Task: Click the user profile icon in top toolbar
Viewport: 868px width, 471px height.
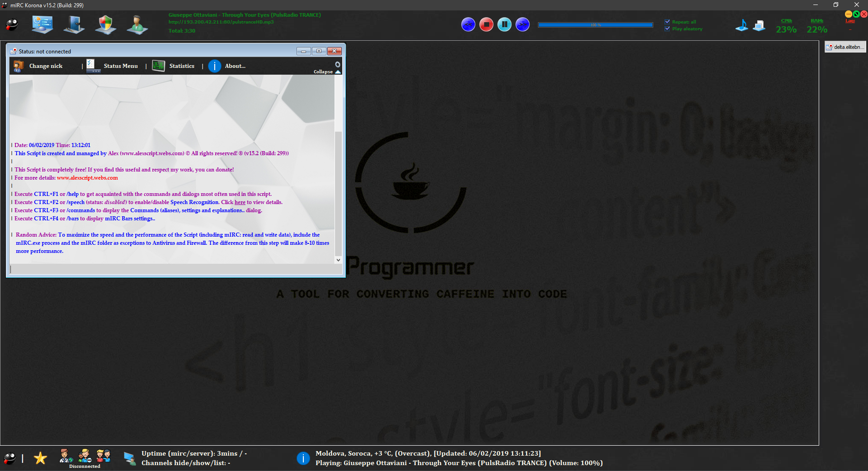Action: pos(137,25)
